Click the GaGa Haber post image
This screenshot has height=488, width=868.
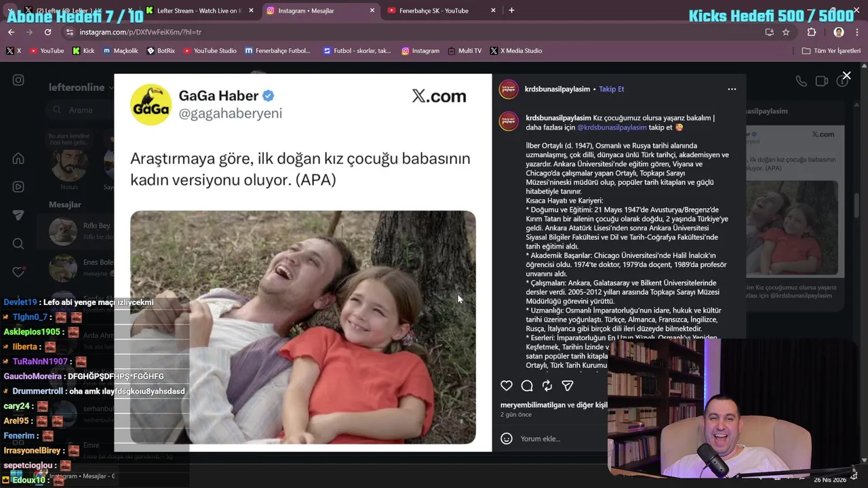(x=303, y=327)
